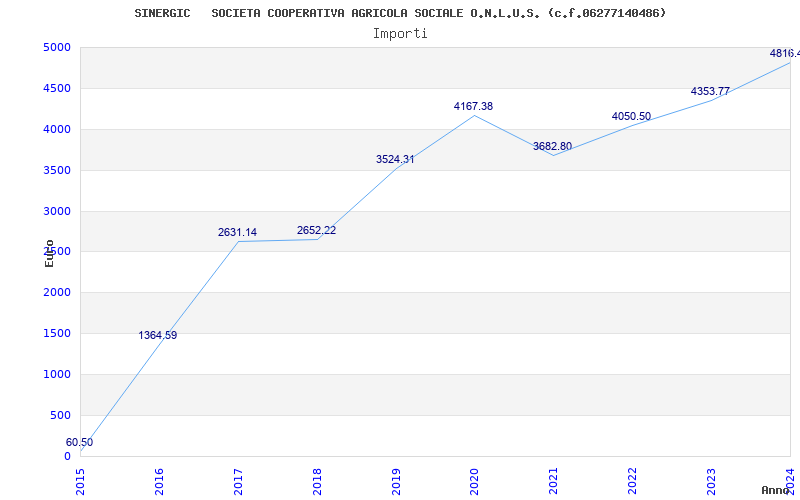This screenshot has width=800, height=500.
Task: Select data label 2631.14
Action: (237, 233)
